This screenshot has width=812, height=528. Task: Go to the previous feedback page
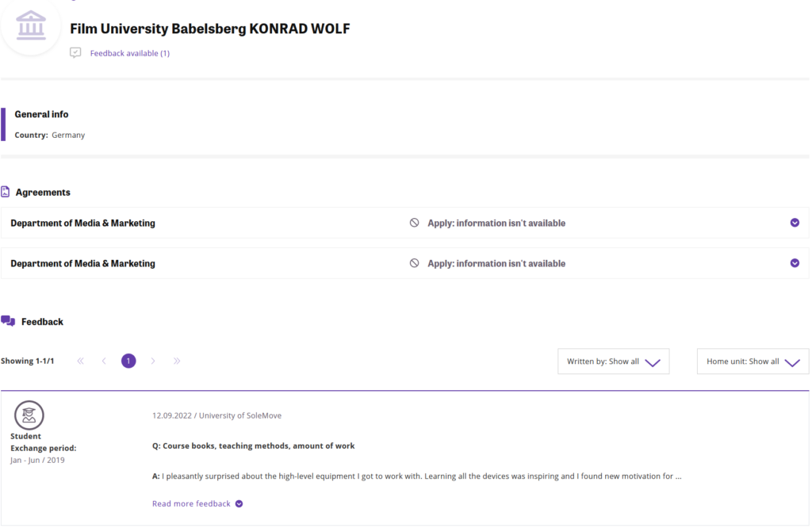pos(104,361)
